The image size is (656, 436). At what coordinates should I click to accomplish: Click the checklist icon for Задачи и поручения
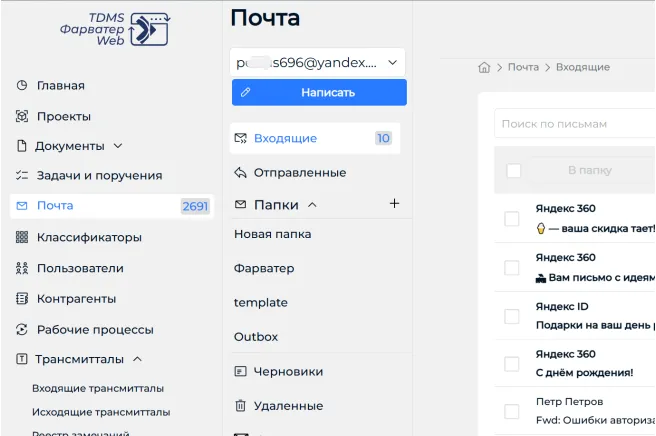22,175
